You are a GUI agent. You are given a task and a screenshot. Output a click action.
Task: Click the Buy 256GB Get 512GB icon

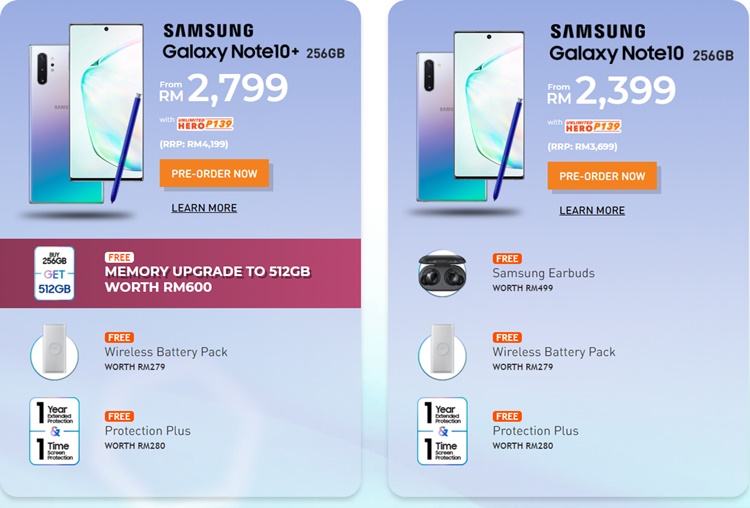(x=54, y=273)
